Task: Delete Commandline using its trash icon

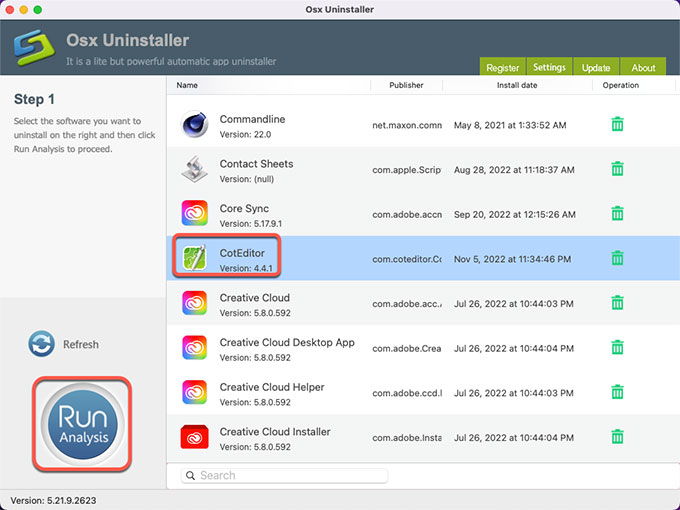Action: click(618, 124)
